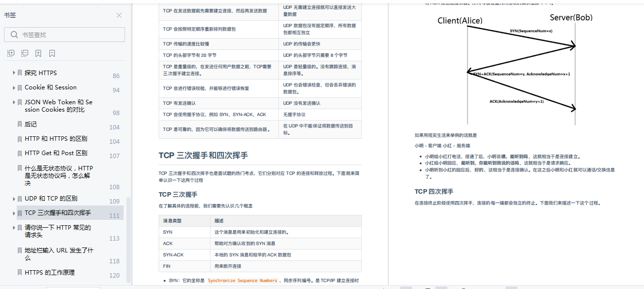Click the magnifier icon in bookmark search
Screen dimensions: 644x289
click(13, 35)
